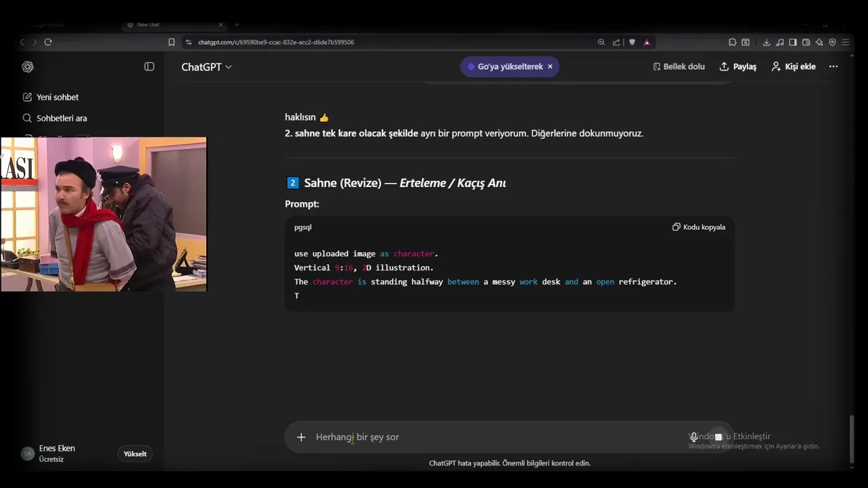Open the VPN shield icon

pyautogui.click(x=832, y=42)
